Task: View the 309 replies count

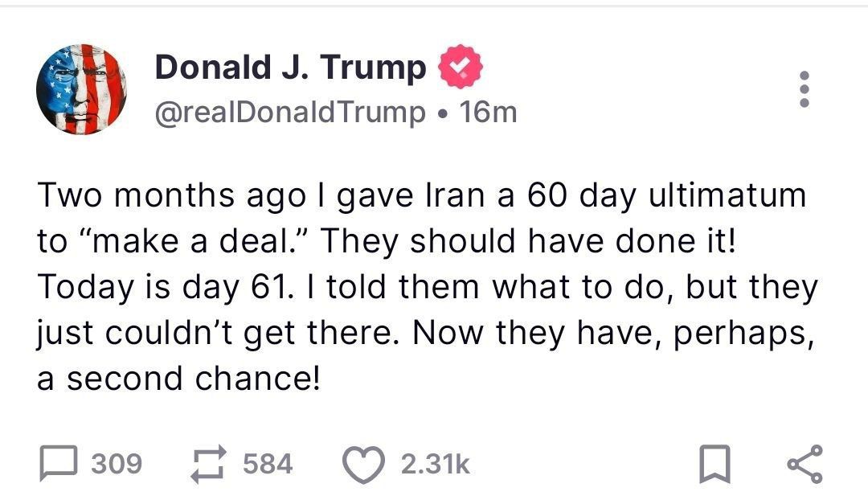Action: click(117, 464)
